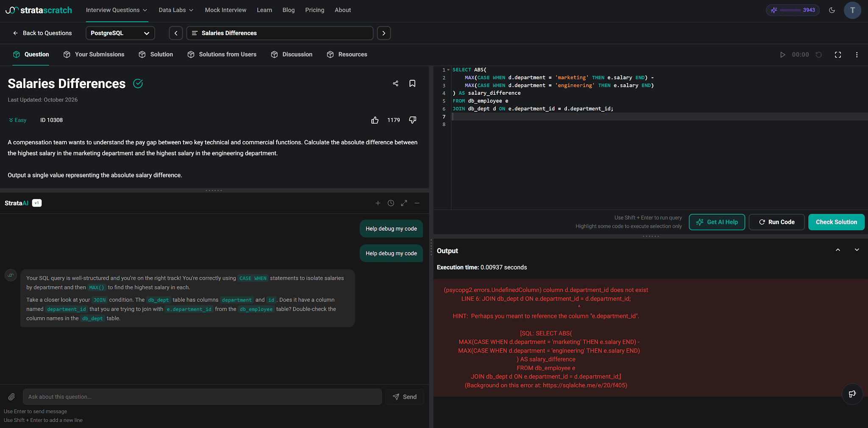
Task: Open the three-dot more options menu
Action: click(x=857, y=55)
